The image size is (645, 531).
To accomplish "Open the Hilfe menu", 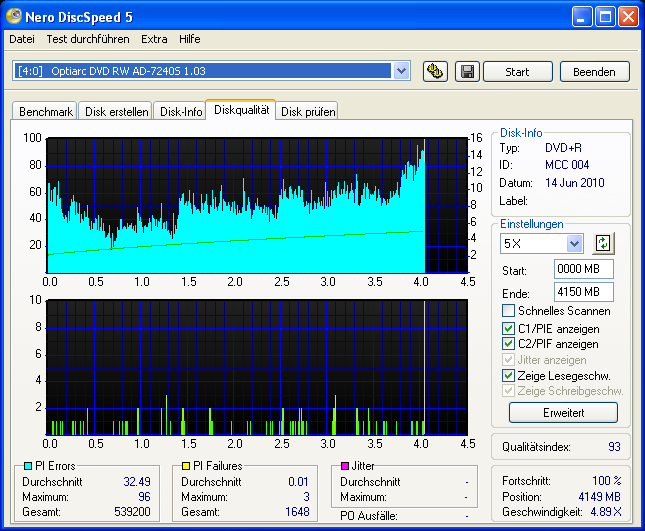I will pos(190,39).
